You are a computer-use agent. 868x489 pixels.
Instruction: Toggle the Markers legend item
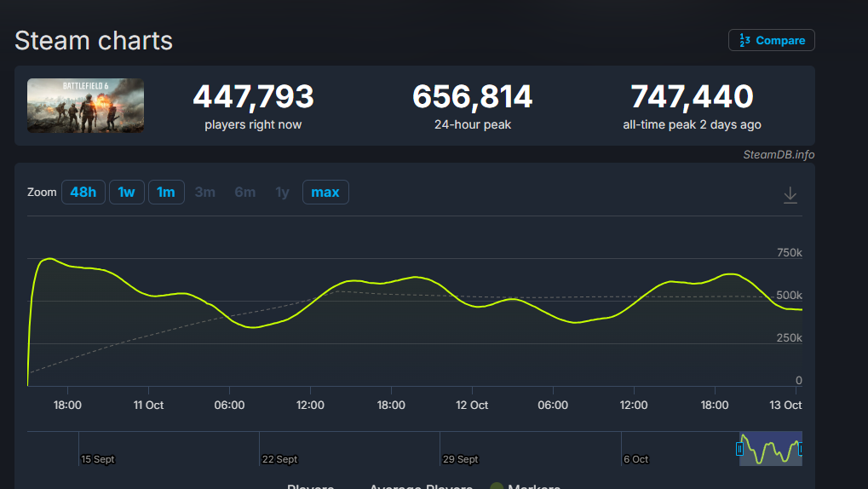526,486
